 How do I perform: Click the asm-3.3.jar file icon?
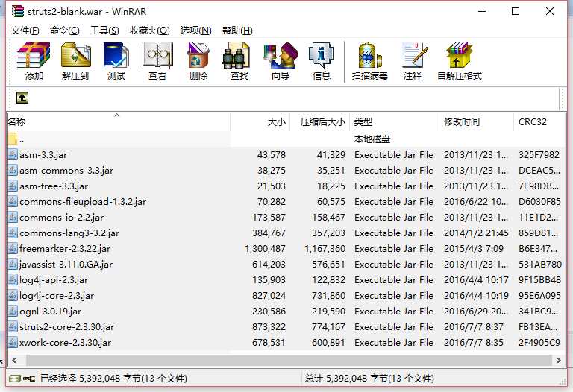tap(13, 155)
